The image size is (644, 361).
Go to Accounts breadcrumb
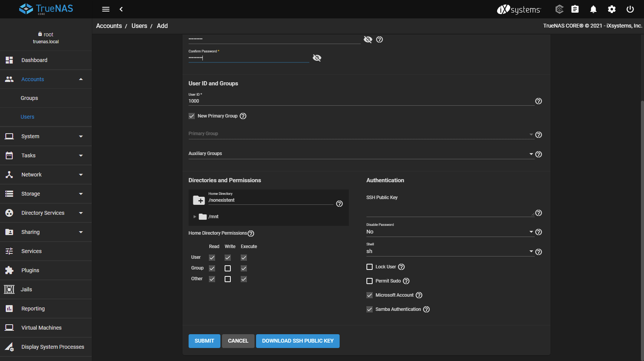109,26
